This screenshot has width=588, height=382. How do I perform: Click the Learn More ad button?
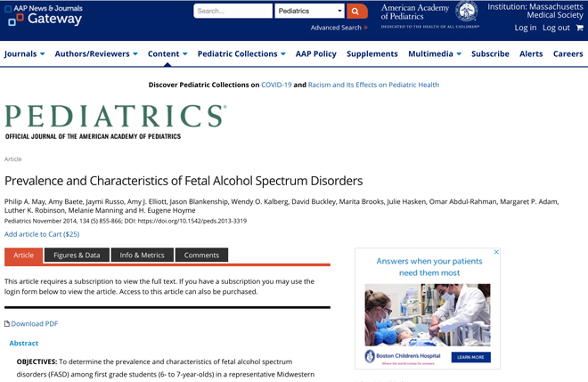pos(470,357)
